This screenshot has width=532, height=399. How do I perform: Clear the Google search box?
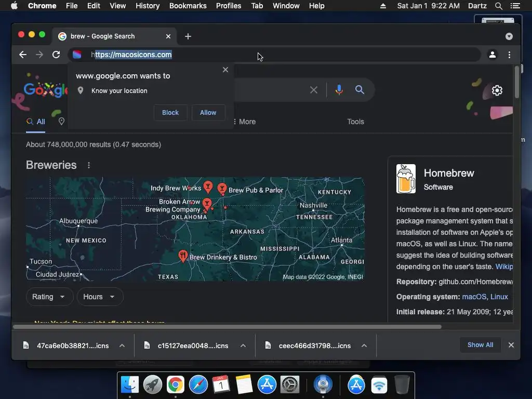(314, 90)
